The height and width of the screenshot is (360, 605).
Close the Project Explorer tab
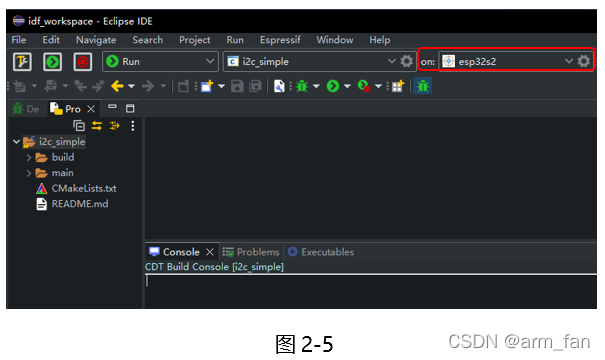click(91, 109)
